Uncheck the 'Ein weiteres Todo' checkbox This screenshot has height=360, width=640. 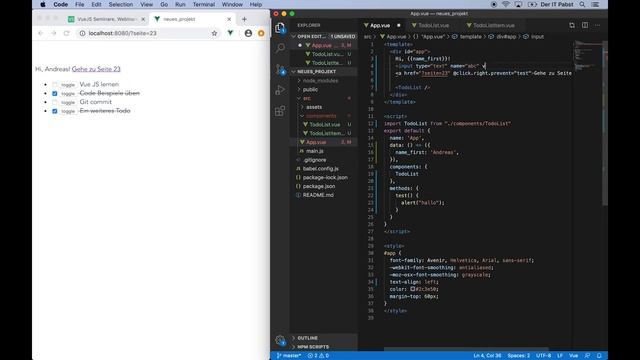click(55, 111)
